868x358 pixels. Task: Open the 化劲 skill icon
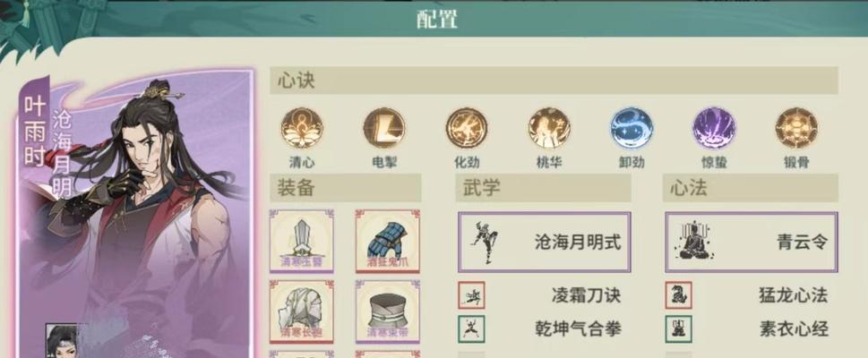(x=467, y=128)
